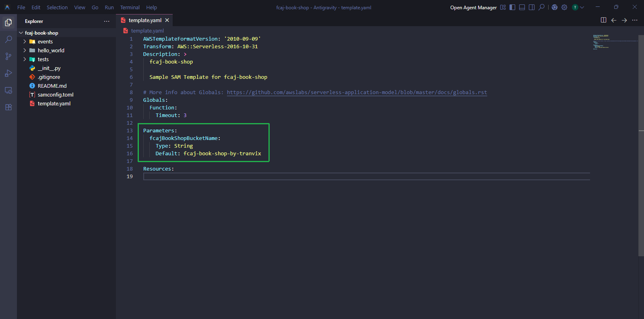Expand the account dropdown chevron
Viewport: 644px width, 319px height.
pyautogui.click(x=582, y=7)
